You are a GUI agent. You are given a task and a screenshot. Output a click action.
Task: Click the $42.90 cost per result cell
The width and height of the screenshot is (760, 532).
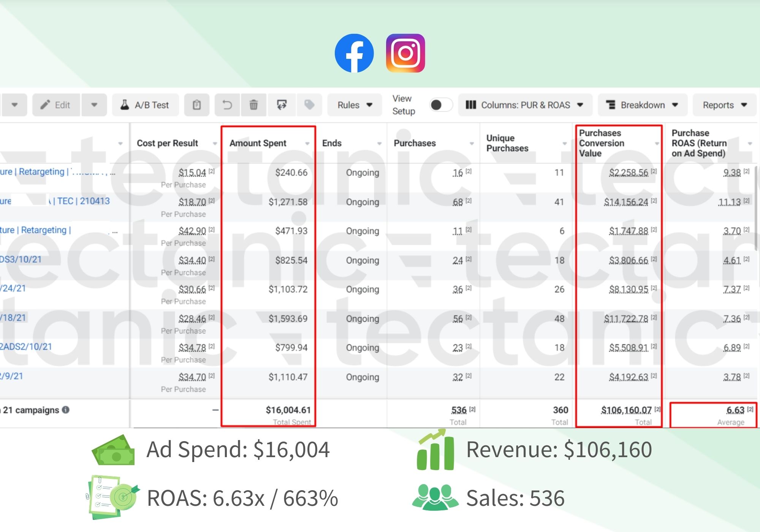192,231
